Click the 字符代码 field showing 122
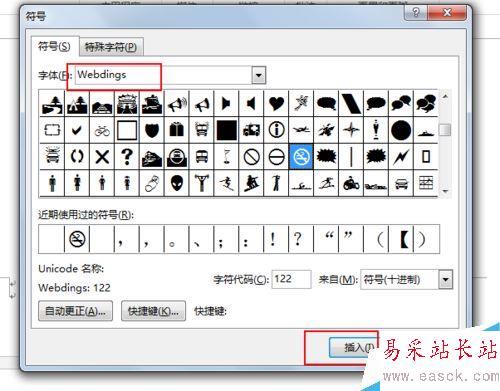 291,279
